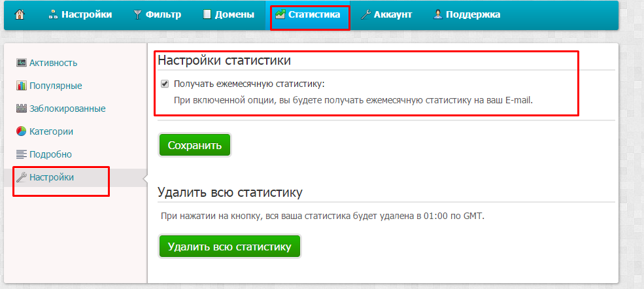Open the Подробно sidebar link
This screenshot has width=644, height=289.
pos(50,154)
